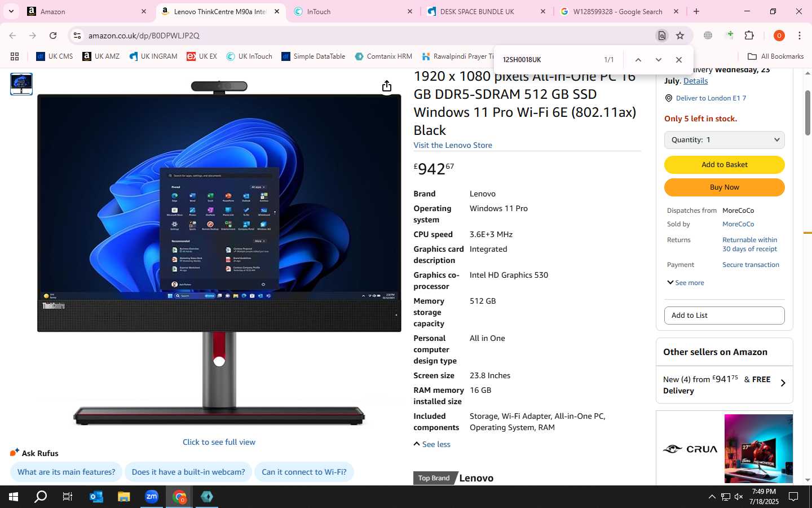Image resolution: width=812 pixels, height=508 pixels.
Task: Switch to the InTouch tab
Action: click(x=354, y=11)
